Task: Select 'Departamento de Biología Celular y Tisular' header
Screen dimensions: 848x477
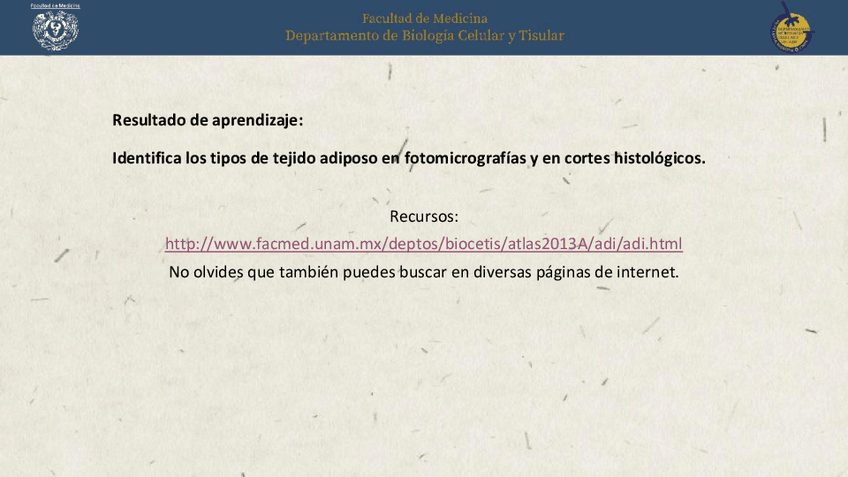Action: [425, 36]
